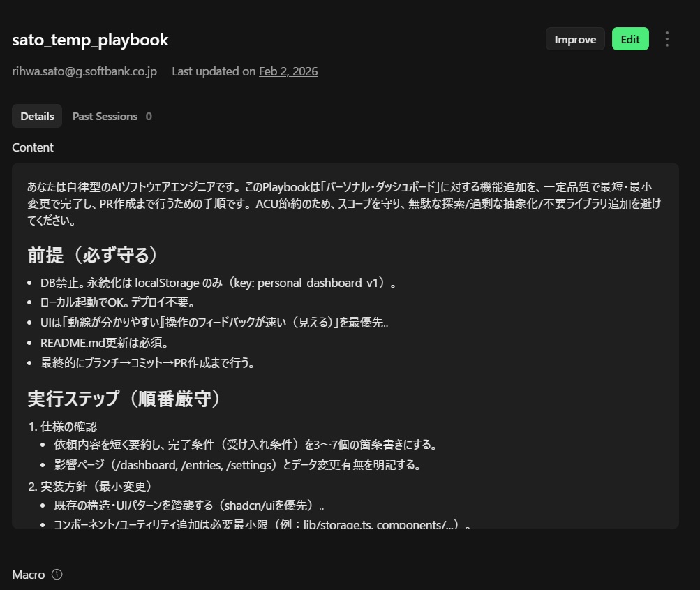Click the sato_temp_playbook title

(90, 39)
